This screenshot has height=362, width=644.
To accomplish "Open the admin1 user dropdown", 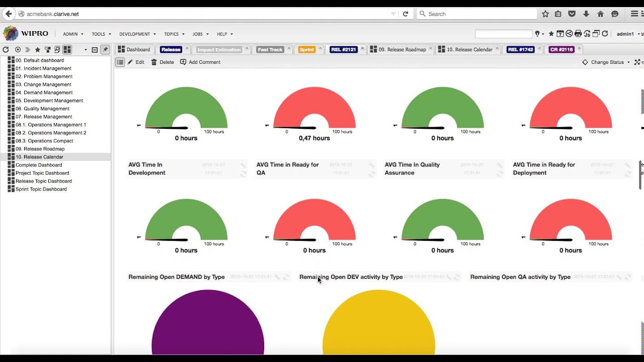I will (627, 34).
